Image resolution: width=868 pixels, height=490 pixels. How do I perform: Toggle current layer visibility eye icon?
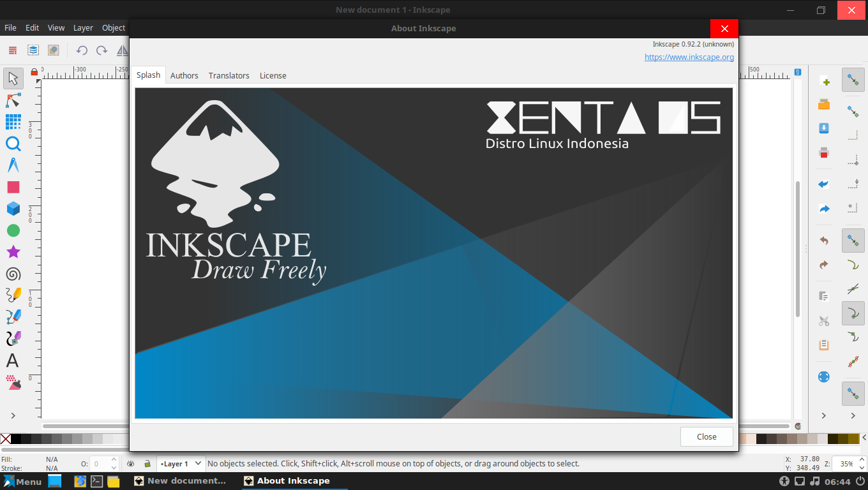pos(131,464)
